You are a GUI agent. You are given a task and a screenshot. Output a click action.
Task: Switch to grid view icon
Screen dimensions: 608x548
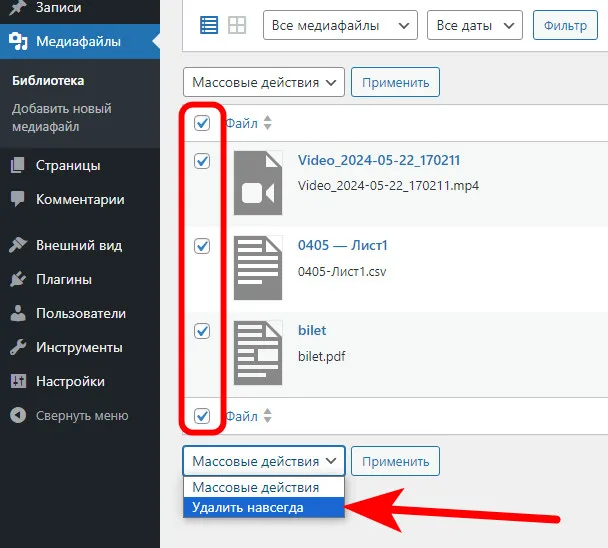click(x=237, y=26)
